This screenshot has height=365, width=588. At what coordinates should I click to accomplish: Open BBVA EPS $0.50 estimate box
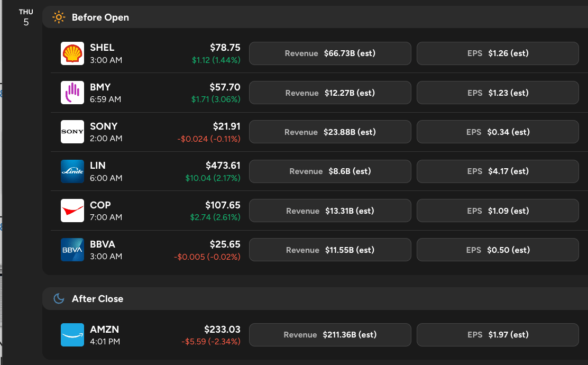tap(498, 250)
